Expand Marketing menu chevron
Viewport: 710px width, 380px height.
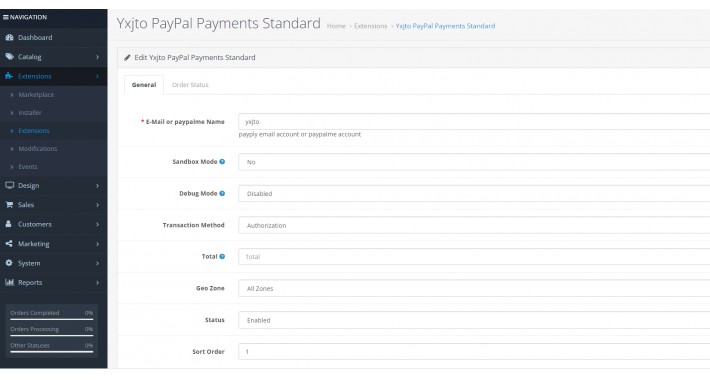[97, 244]
